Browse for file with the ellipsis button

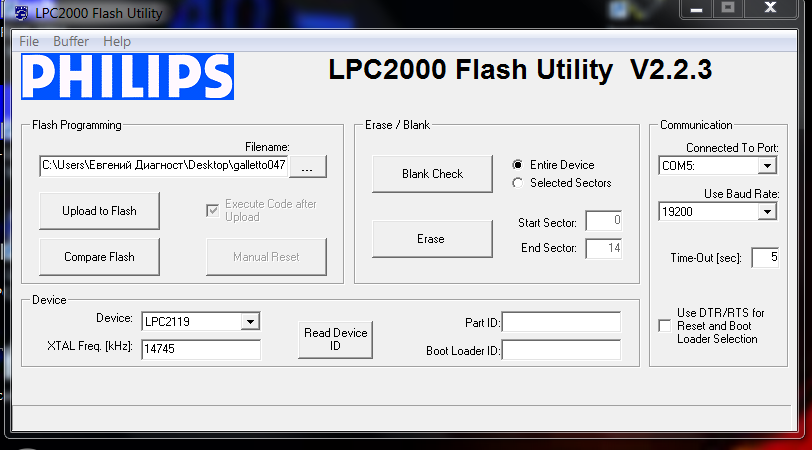[x=308, y=166]
